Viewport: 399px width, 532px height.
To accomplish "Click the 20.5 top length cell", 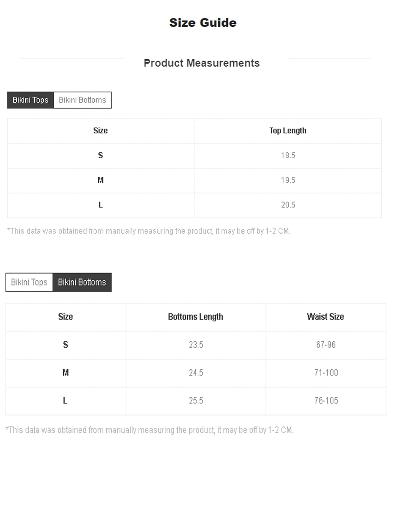I will [288, 205].
